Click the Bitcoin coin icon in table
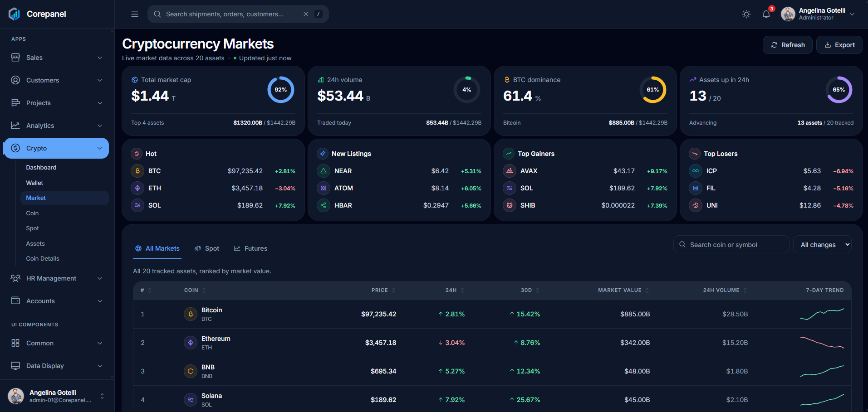 [191, 314]
